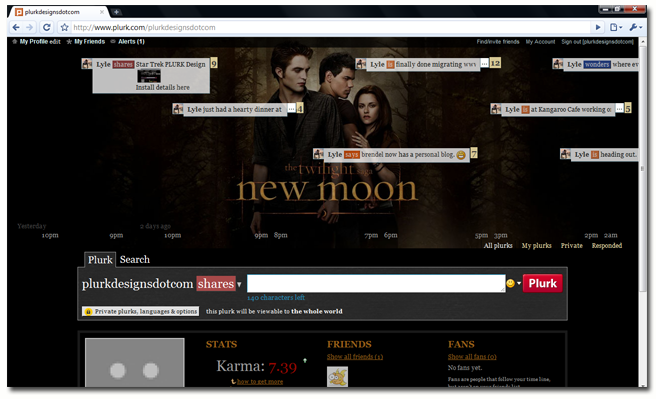Open Private plurks, languages & options
Image resolution: width=656 pixels, height=399 pixels.
(x=141, y=312)
